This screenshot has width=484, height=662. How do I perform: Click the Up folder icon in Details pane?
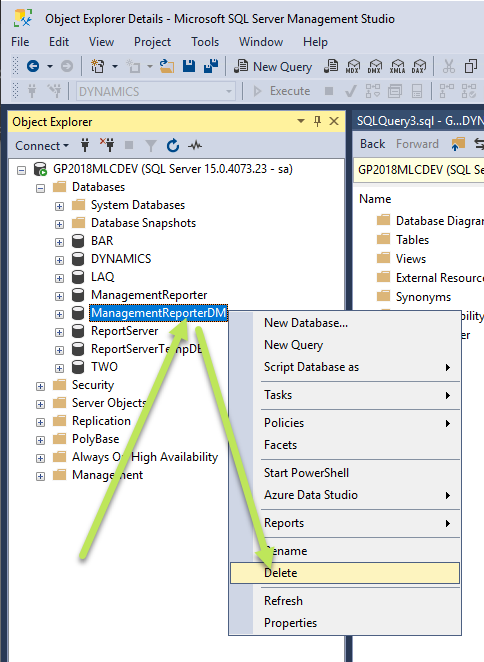click(x=458, y=144)
